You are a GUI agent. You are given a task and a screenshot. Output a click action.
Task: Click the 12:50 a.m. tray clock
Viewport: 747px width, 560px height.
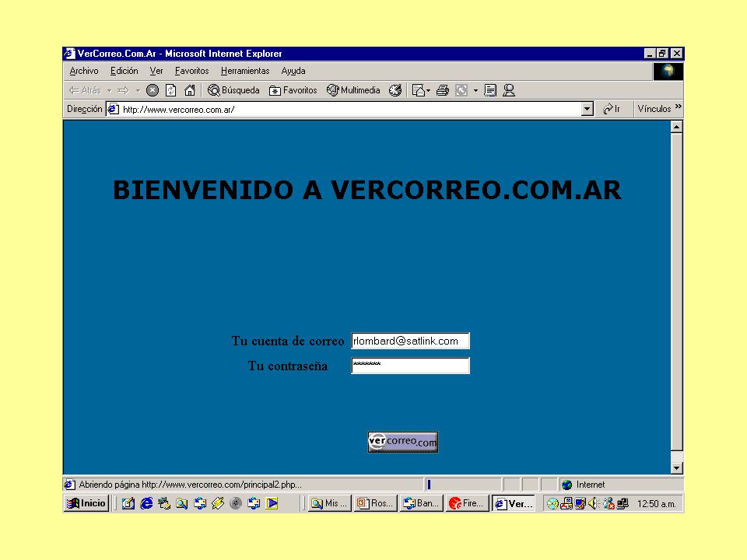[657, 504]
